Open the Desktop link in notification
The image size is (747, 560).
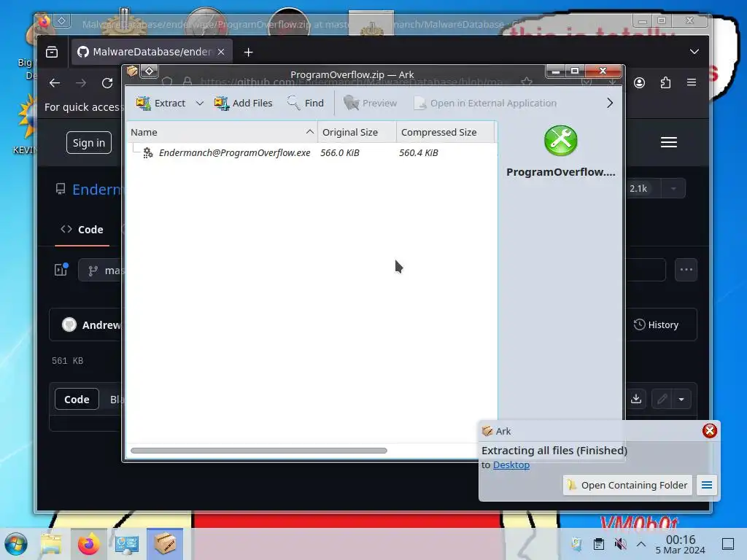click(x=511, y=464)
